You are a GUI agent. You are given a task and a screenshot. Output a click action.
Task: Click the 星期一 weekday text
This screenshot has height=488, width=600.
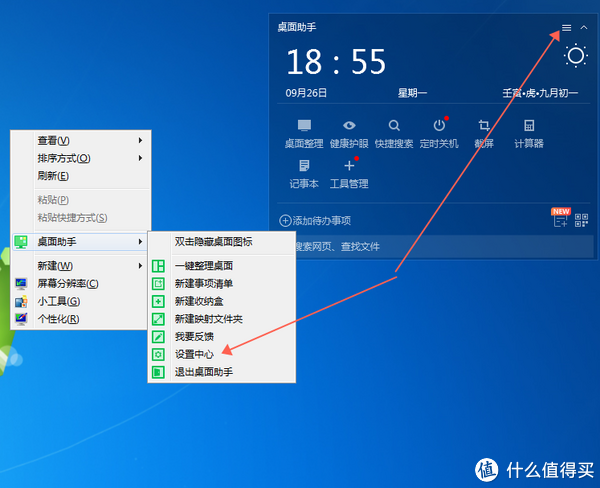tap(412, 93)
